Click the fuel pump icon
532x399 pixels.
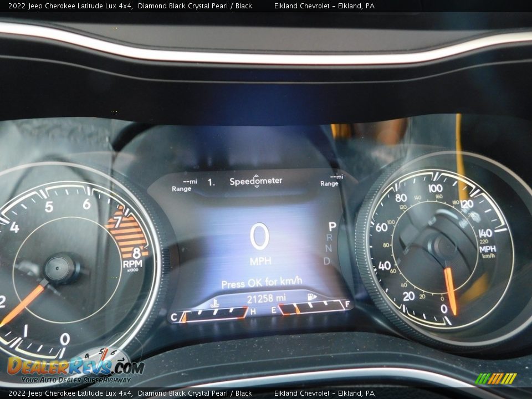pyautogui.click(x=311, y=297)
